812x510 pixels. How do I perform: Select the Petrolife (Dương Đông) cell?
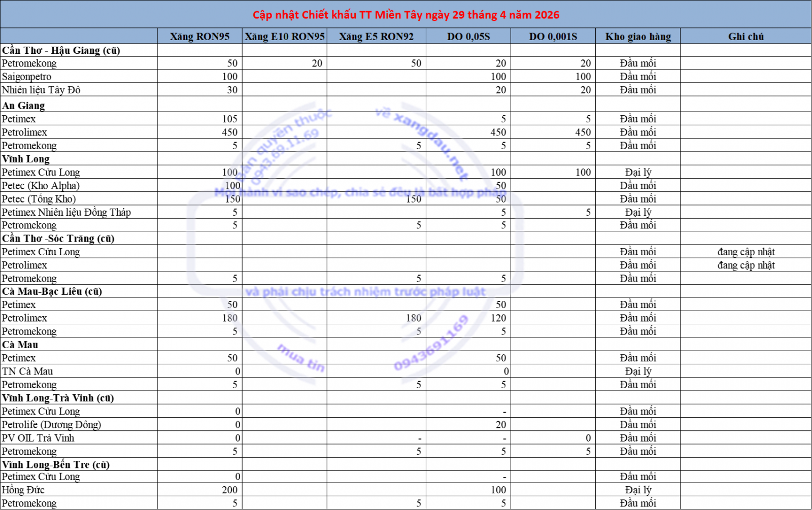click(x=51, y=425)
